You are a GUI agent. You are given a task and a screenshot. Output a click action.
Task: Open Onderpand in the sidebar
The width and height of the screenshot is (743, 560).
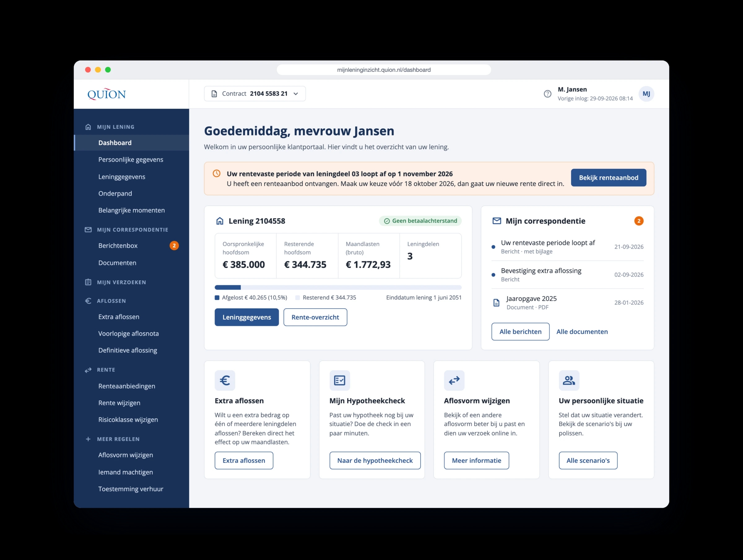tap(115, 193)
